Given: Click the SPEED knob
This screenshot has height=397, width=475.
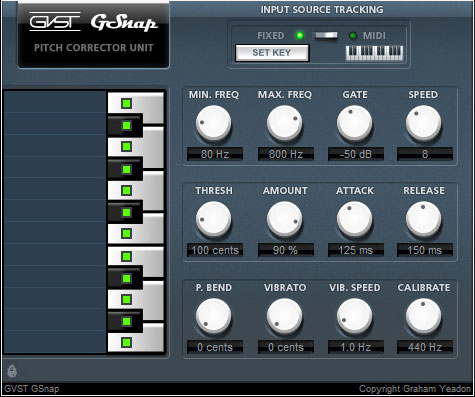Looking at the screenshot, I should tap(423, 123).
